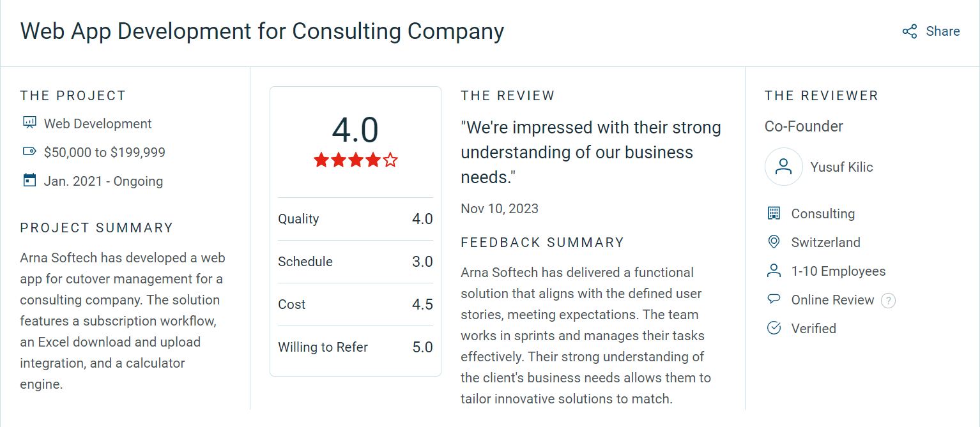Click the building icon beside Consulting
The image size is (980, 427).
coord(773,213)
